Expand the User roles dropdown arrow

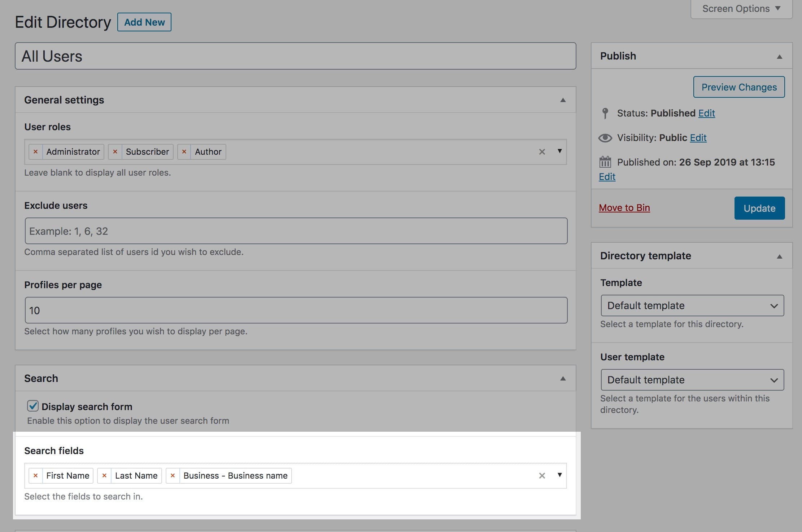coord(559,151)
